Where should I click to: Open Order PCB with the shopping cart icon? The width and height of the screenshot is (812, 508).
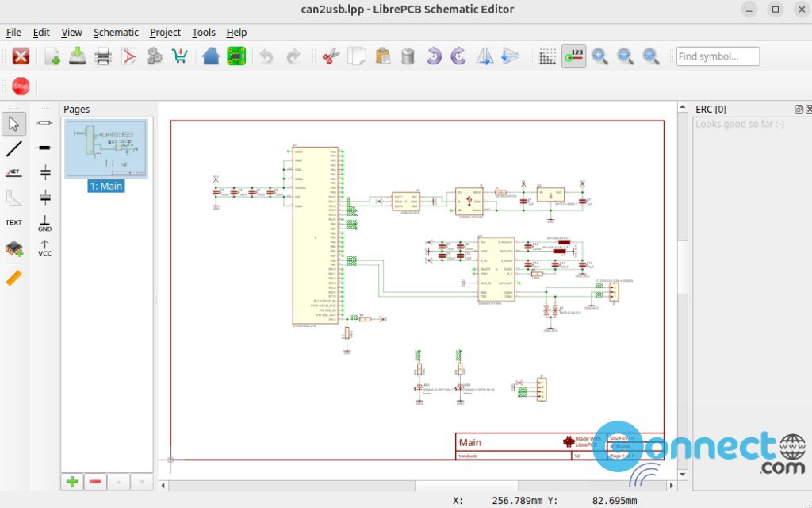click(x=180, y=56)
